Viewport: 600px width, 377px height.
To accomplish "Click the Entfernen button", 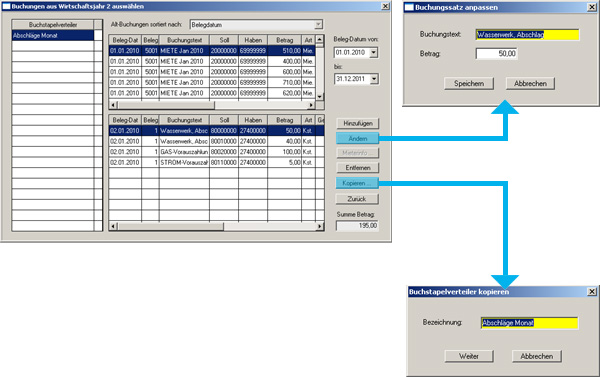I will pos(357,168).
